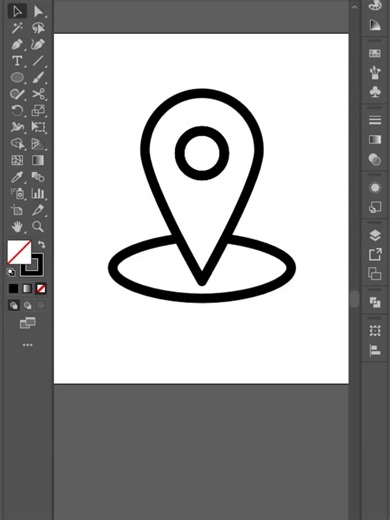Change the screen mode
This screenshot has height=520, width=390.
point(27,323)
